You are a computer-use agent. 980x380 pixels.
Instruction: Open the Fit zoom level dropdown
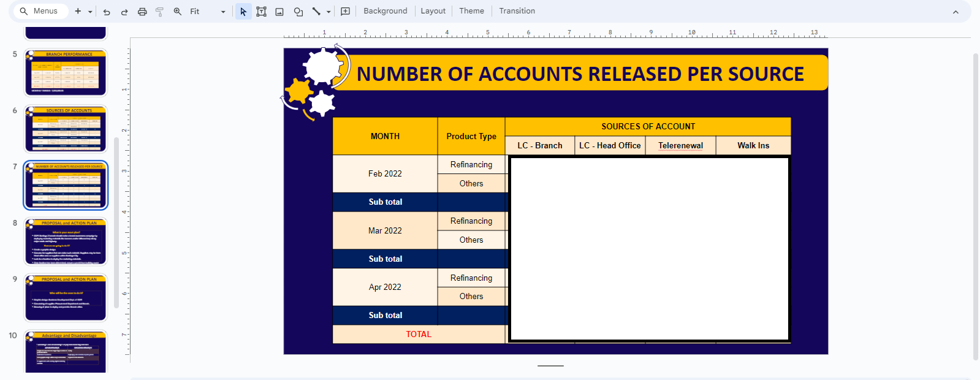point(208,12)
